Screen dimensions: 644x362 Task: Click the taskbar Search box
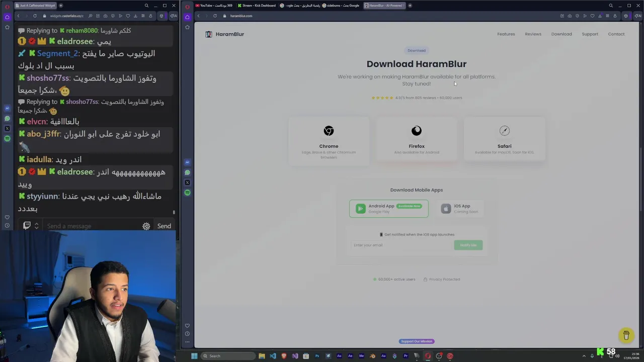(x=228, y=356)
